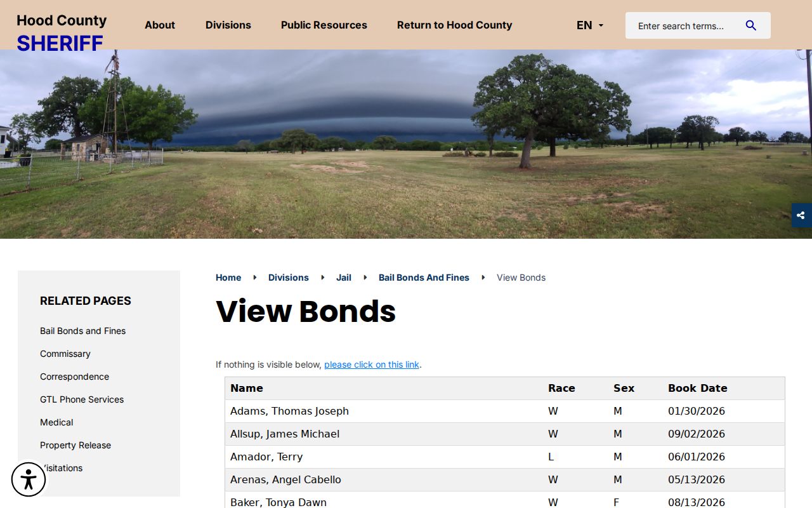Open the share button on right edge

tap(801, 215)
